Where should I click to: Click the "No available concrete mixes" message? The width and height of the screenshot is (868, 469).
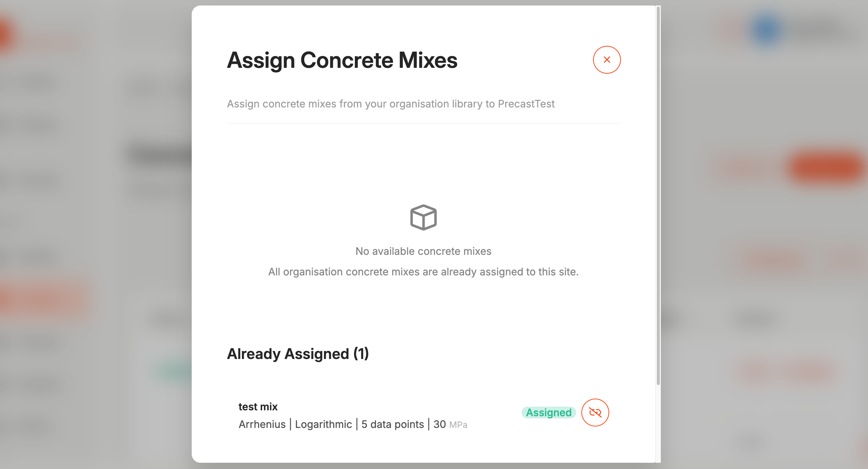coord(423,251)
